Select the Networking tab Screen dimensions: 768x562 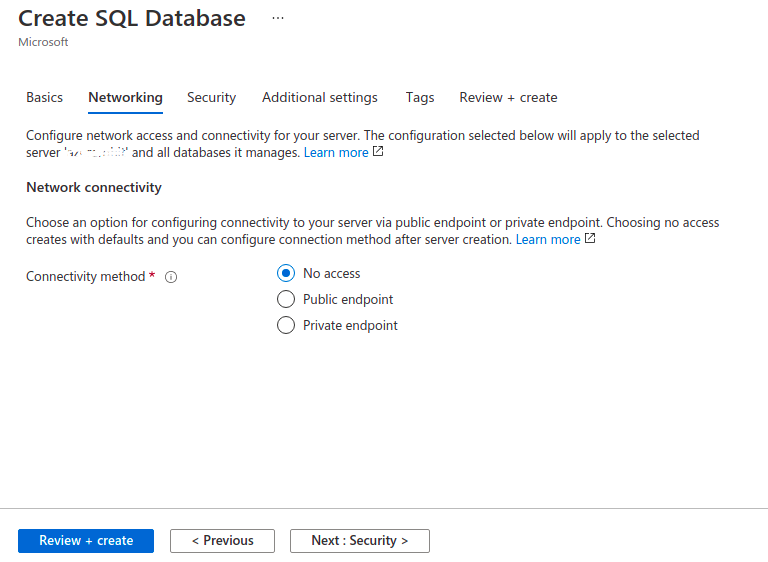(x=125, y=97)
